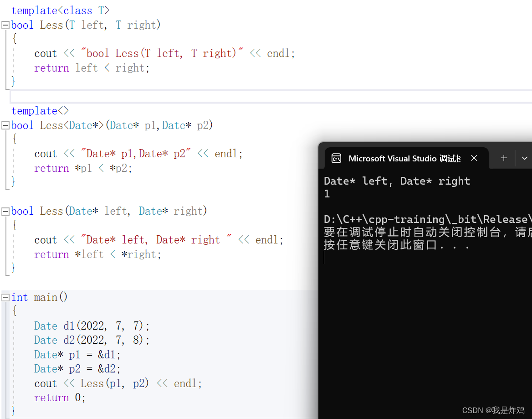532x419 pixels.
Task: Click the 'return *p1 < *p2;' statement
Action: click(x=83, y=168)
